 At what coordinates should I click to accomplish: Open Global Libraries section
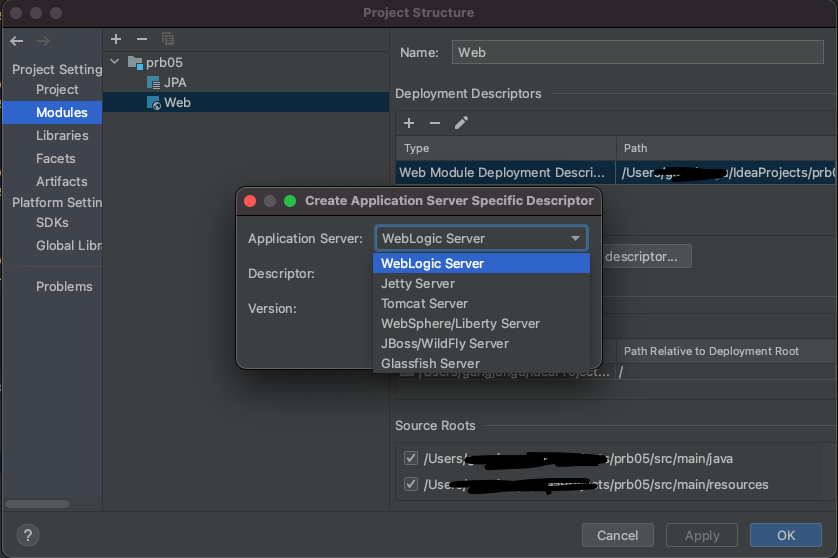click(69, 246)
